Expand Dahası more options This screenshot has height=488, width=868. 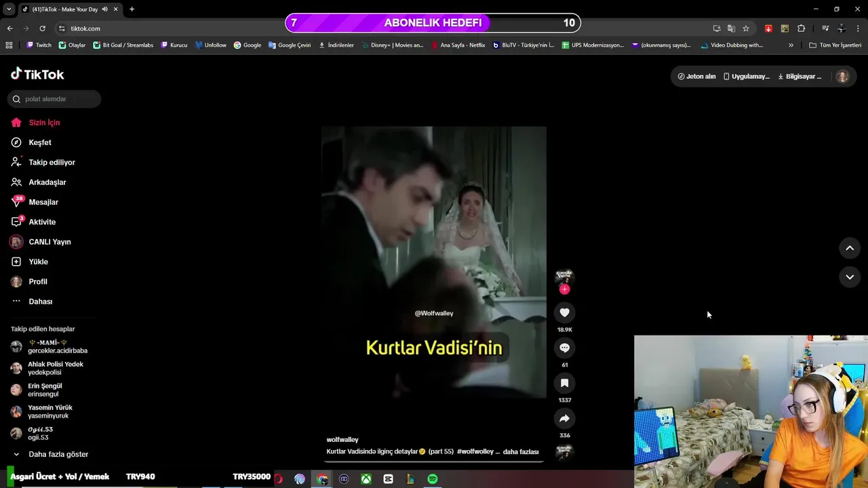[x=31, y=302]
